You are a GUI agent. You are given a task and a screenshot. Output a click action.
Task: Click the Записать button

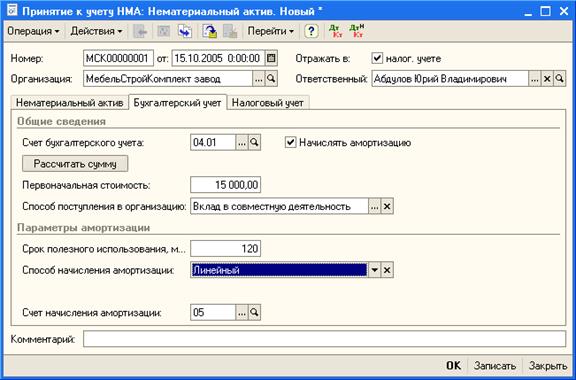[x=495, y=366]
